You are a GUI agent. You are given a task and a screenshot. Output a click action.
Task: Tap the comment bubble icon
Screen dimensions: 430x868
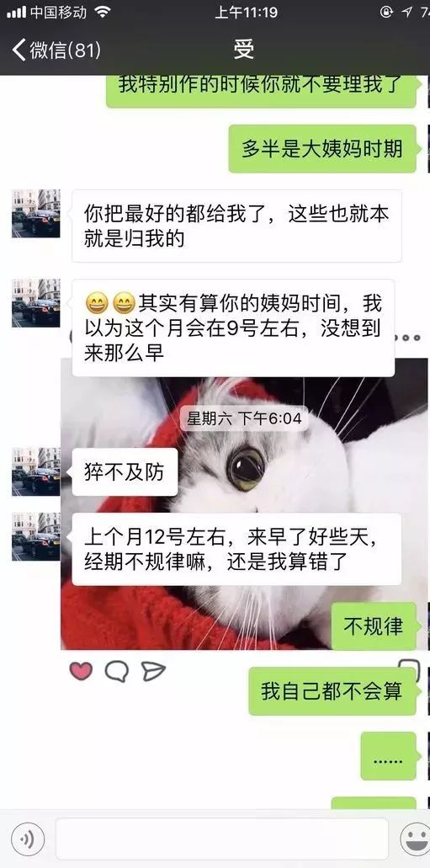point(117,671)
